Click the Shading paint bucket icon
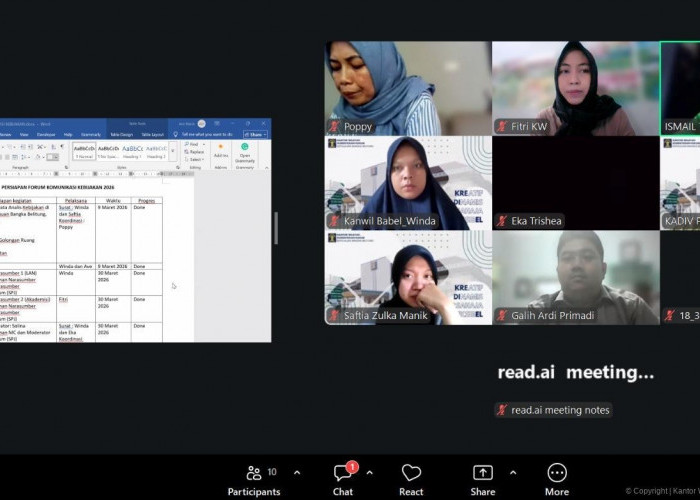Image resolution: width=700 pixels, height=500 pixels. pyautogui.click(x=38, y=157)
